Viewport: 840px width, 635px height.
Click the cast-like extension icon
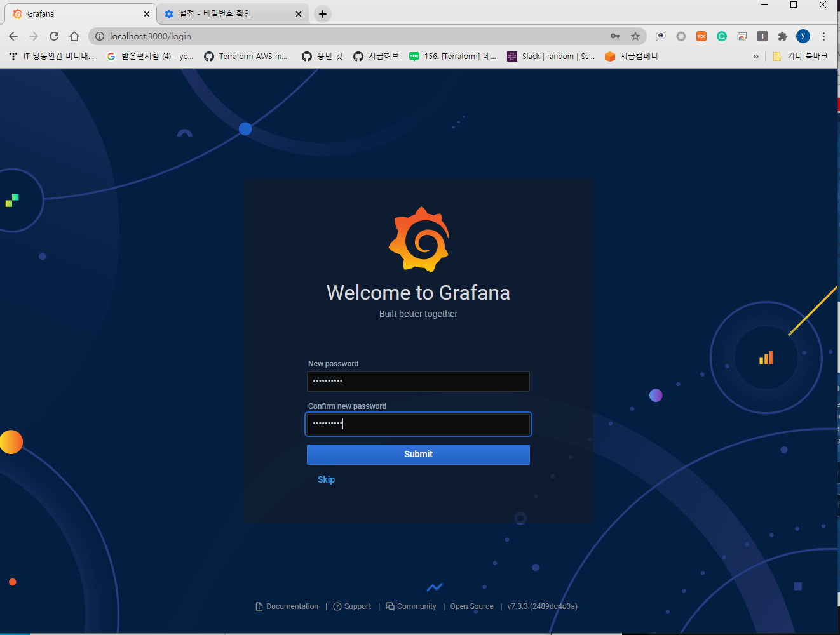point(742,36)
